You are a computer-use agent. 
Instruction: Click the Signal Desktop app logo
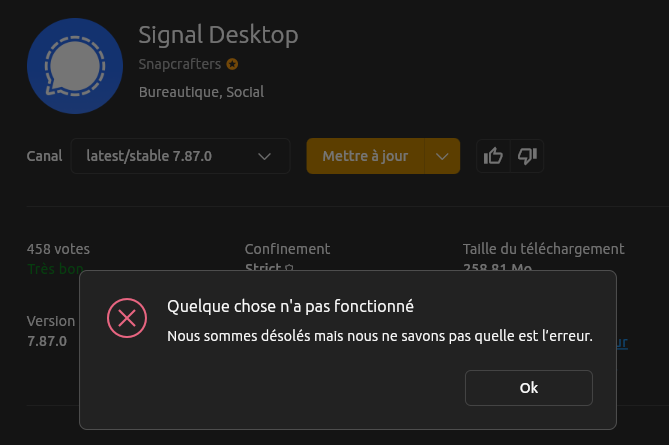75,66
